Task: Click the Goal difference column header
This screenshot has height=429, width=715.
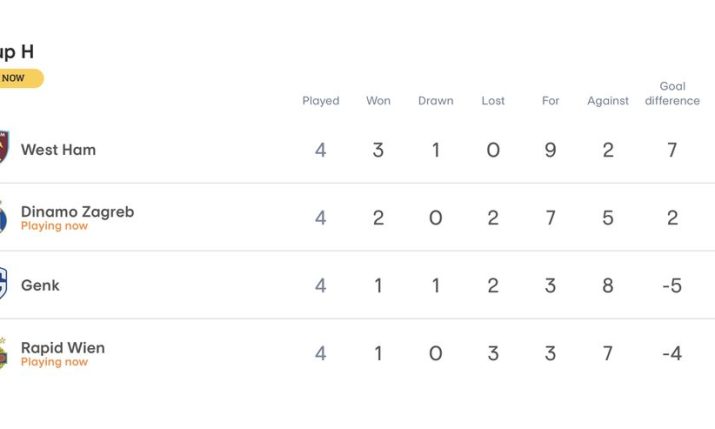Action: [x=672, y=94]
